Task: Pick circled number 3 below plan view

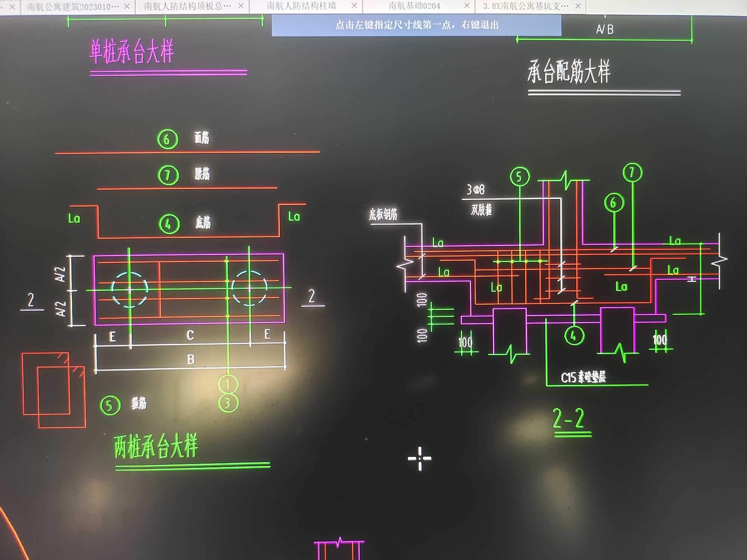Action: [x=228, y=403]
